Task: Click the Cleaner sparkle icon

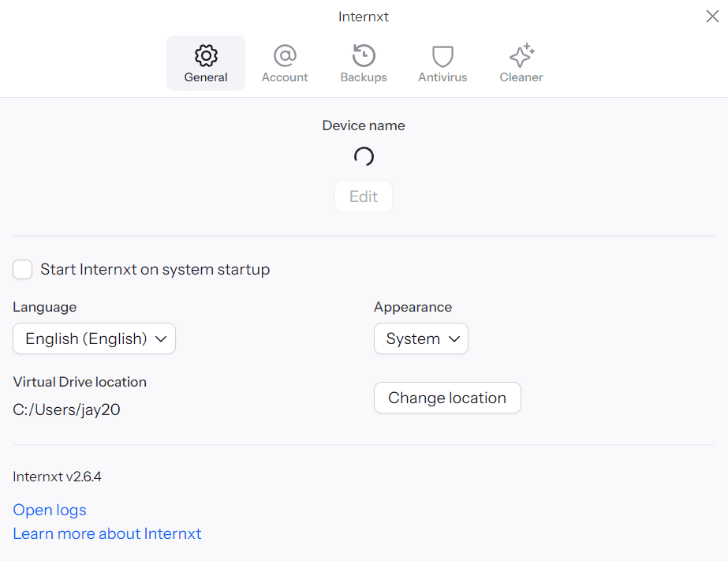Action: (521, 55)
